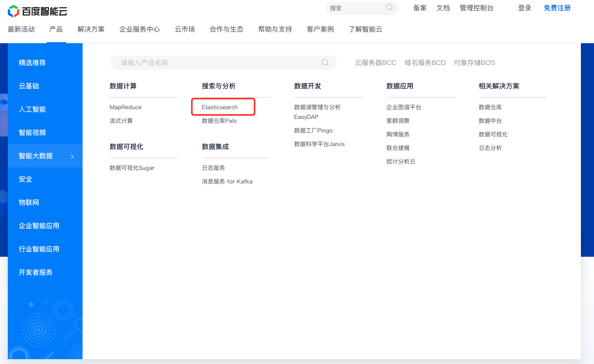The width and height of the screenshot is (594, 364).
Task: Select 开发者服务 in the sidebar
Action: tap(45, 272)
